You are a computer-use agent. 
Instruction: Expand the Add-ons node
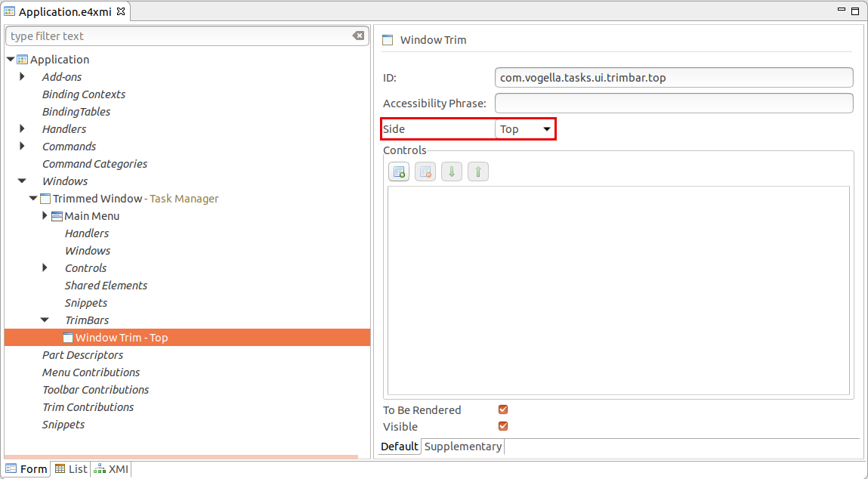(x=22, y=76)
